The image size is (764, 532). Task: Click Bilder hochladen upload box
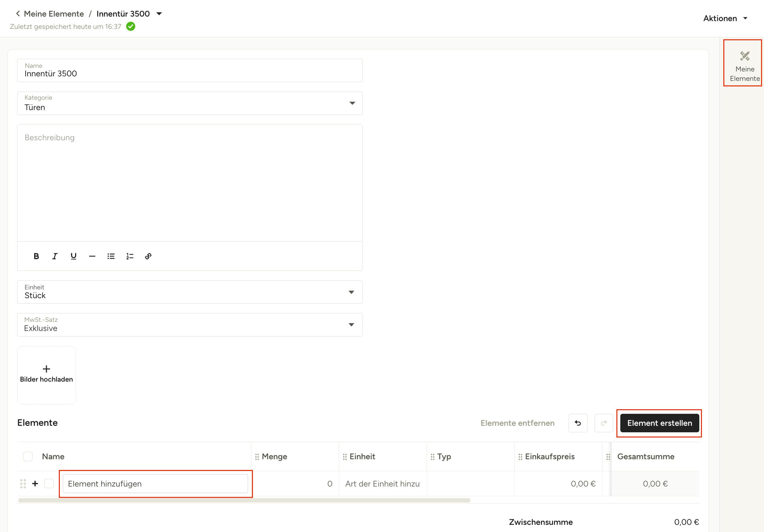point(46,375)
